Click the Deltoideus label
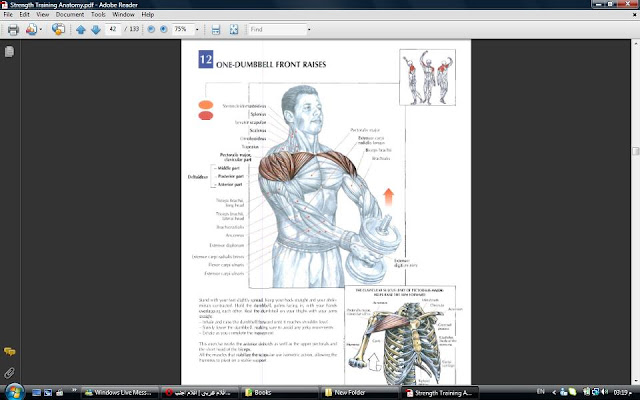Viewport: 640px width, 400px height. click(198, 177)
